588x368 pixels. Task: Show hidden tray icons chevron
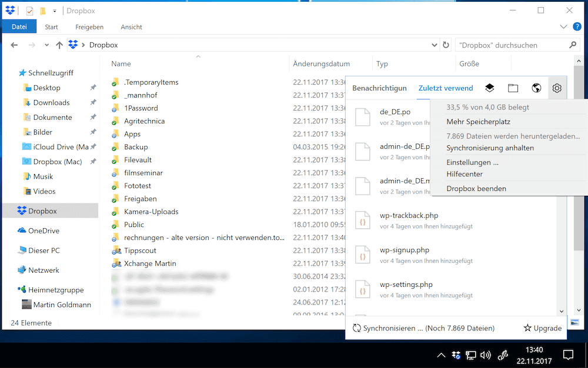[x=442, y=355]
